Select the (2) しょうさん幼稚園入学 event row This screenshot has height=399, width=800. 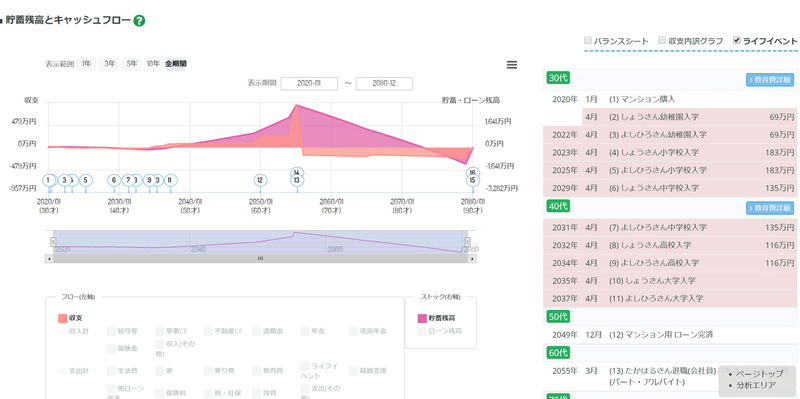(x=689, y=117)
